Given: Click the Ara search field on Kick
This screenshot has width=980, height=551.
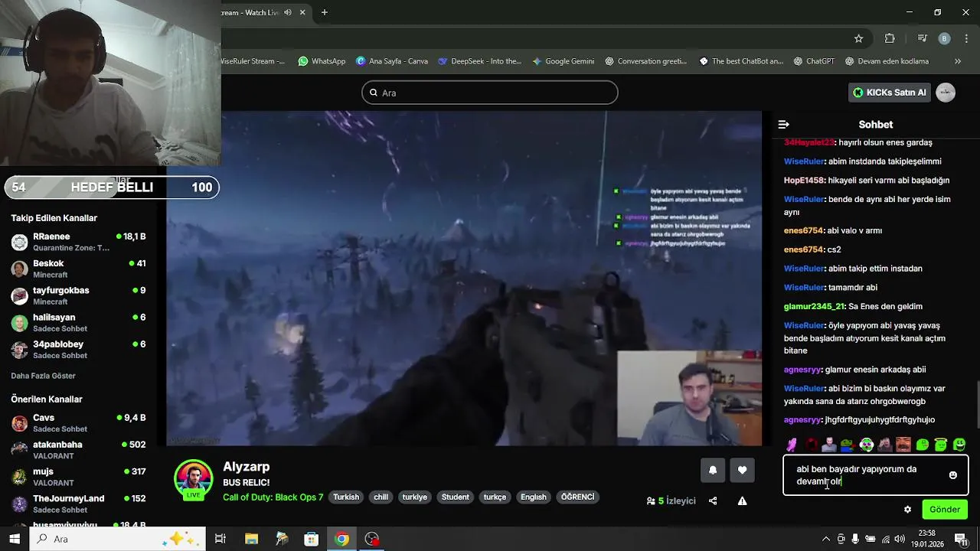Looking at the screenshot, I should tap(490, 93).
